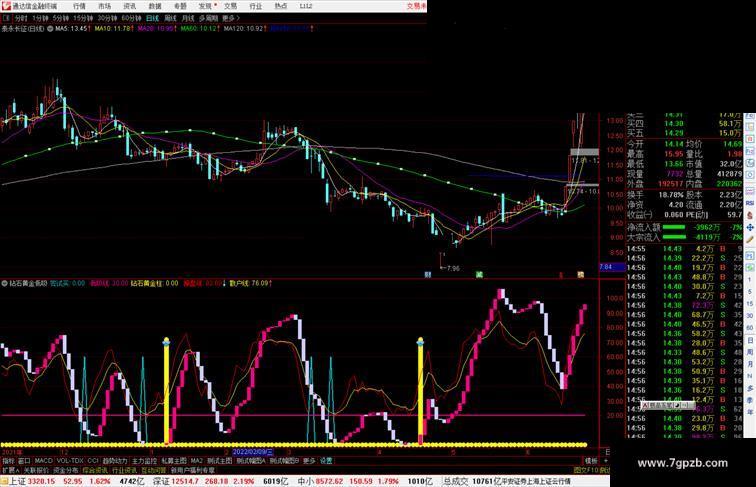Click the 窗口 tab at bottom
The image size is (756, 487).
pyautogui.click(x=24, y=461)
